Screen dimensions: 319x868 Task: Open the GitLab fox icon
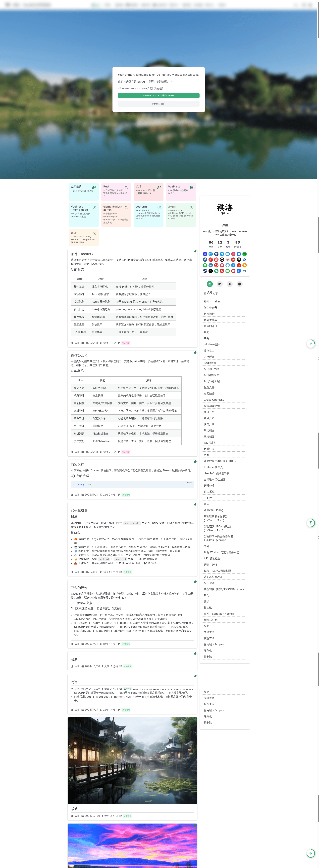coord(227,260)
